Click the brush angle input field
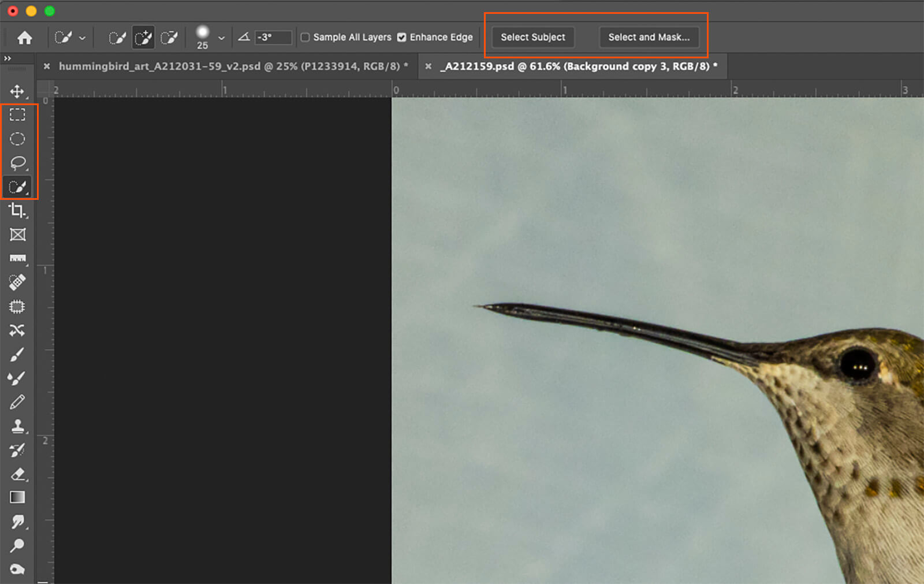This screenshot has height=584, width=924. pos(273,38)
